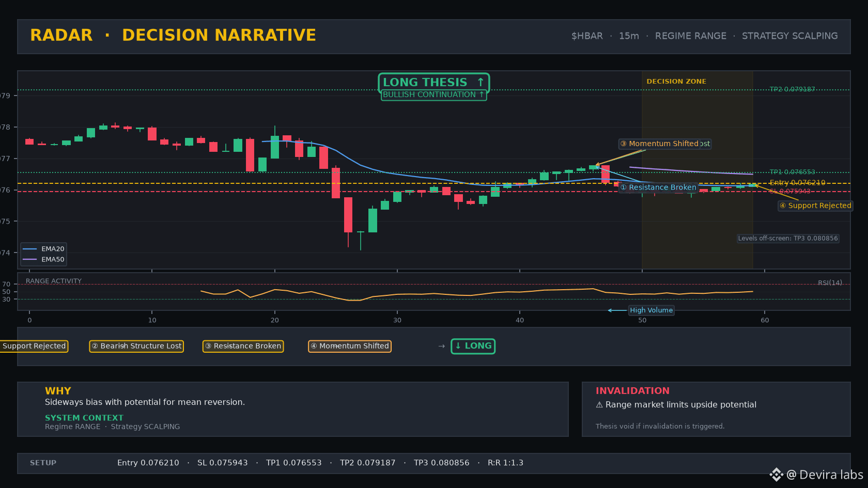
Task: Click the green LONG result badge in the signal row
Action: coord(473,346)
